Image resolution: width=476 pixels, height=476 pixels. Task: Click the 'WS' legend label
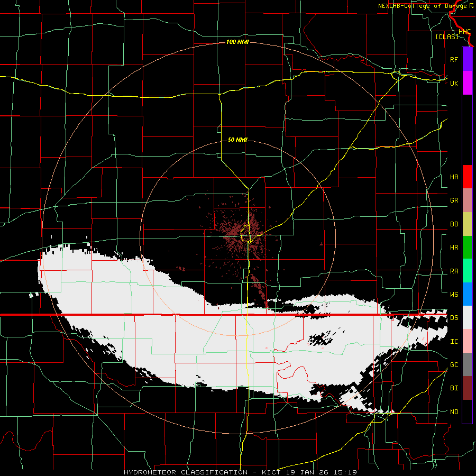(x=454, y=295)
